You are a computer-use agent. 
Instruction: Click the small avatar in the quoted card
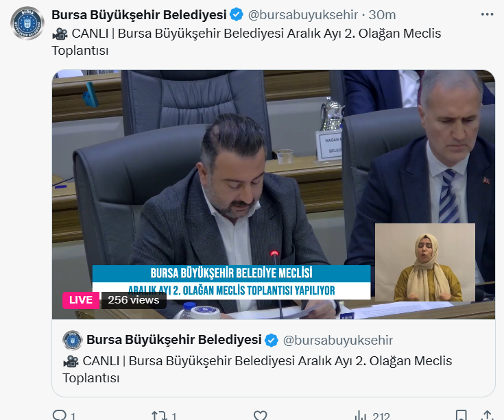[x=72, y=340]
